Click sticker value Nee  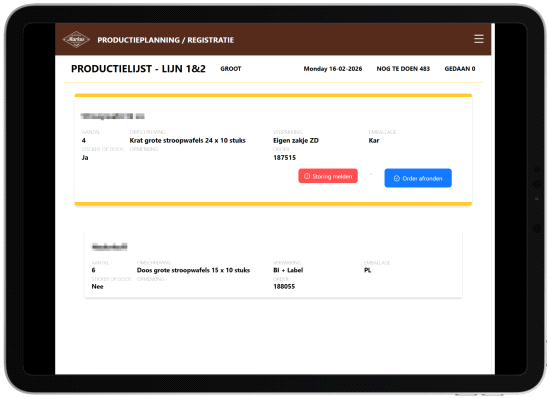(x=98, y=286)
